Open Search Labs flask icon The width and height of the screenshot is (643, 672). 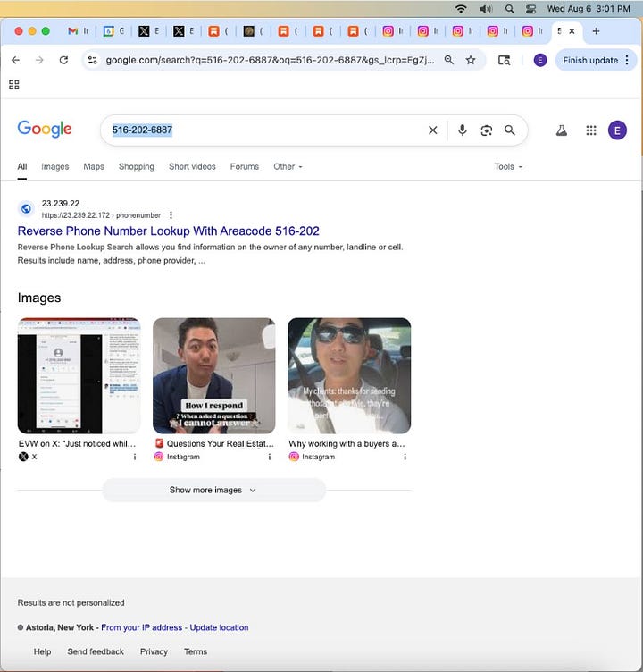562,130
